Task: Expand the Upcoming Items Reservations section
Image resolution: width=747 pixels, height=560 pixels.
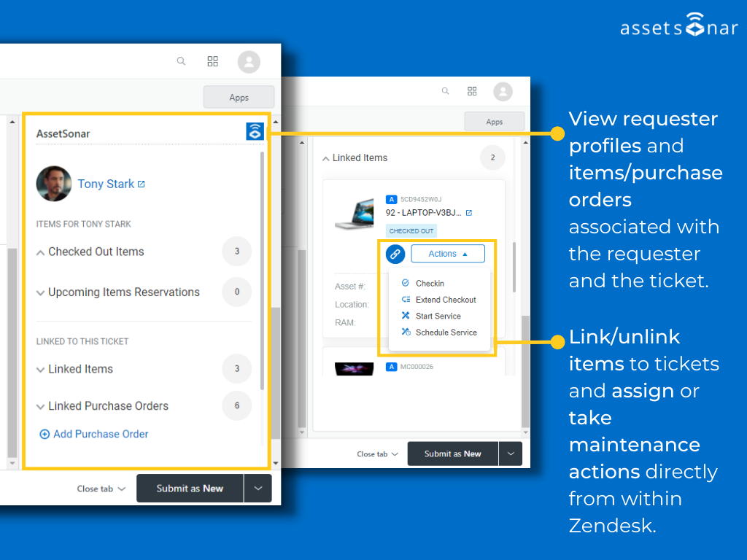Action: pyautogui.click(x=42, y=292)
